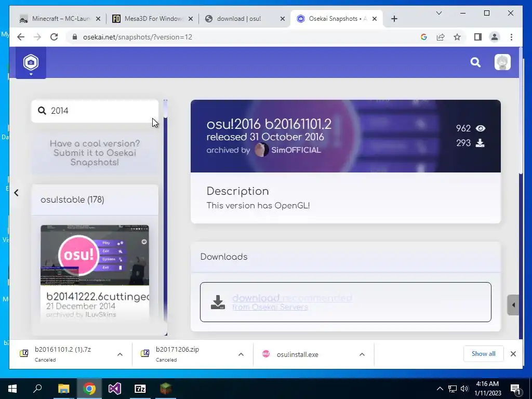The image size is (532, 399).
Task: Open options for b20171206.zip download
Action: pos(241,354)
